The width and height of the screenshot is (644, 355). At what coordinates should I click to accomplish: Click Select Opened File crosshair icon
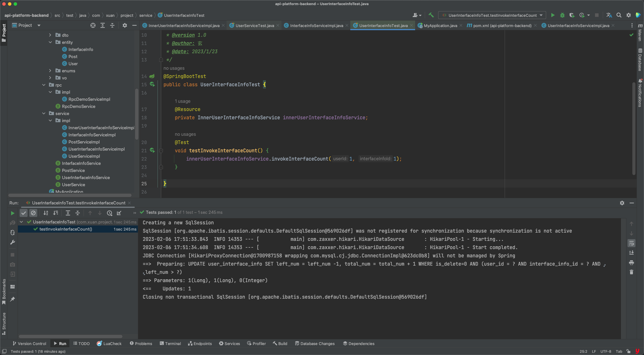(93, 25)
